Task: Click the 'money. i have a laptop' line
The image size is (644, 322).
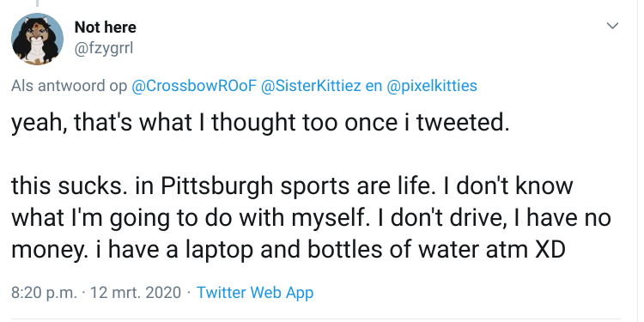Action: (x=289, y=250)
